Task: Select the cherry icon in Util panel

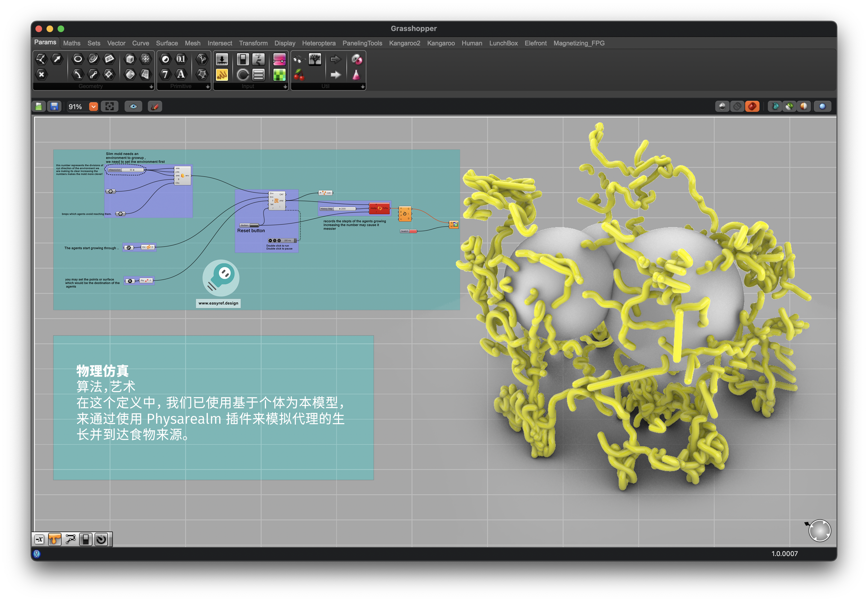Action: (299, 75)
